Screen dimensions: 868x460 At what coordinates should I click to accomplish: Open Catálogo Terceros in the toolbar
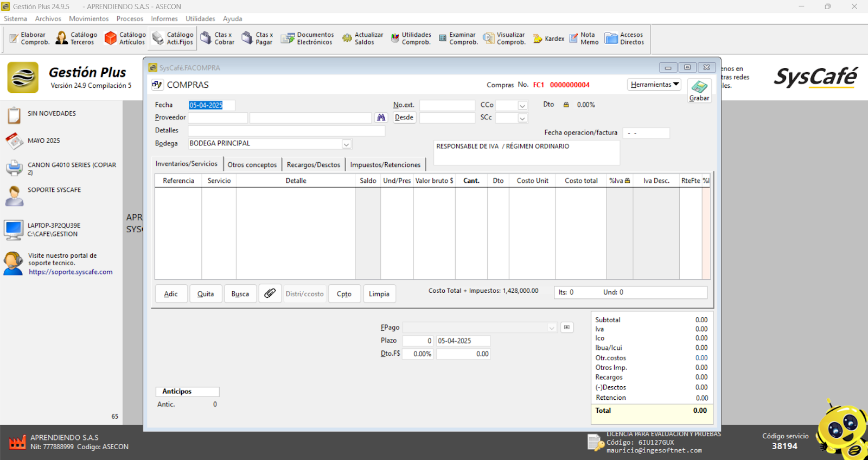point(76,39)
